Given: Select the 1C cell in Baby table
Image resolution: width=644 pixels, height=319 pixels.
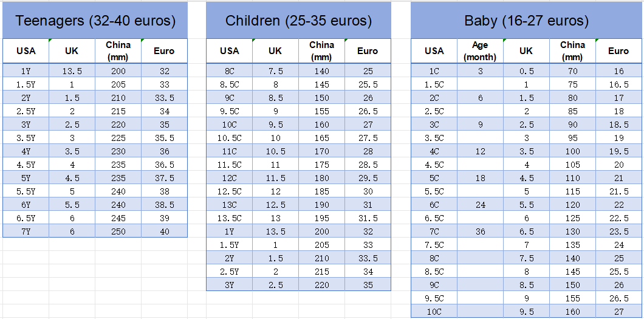Looking at the screenshot, I should coord(434,71).
